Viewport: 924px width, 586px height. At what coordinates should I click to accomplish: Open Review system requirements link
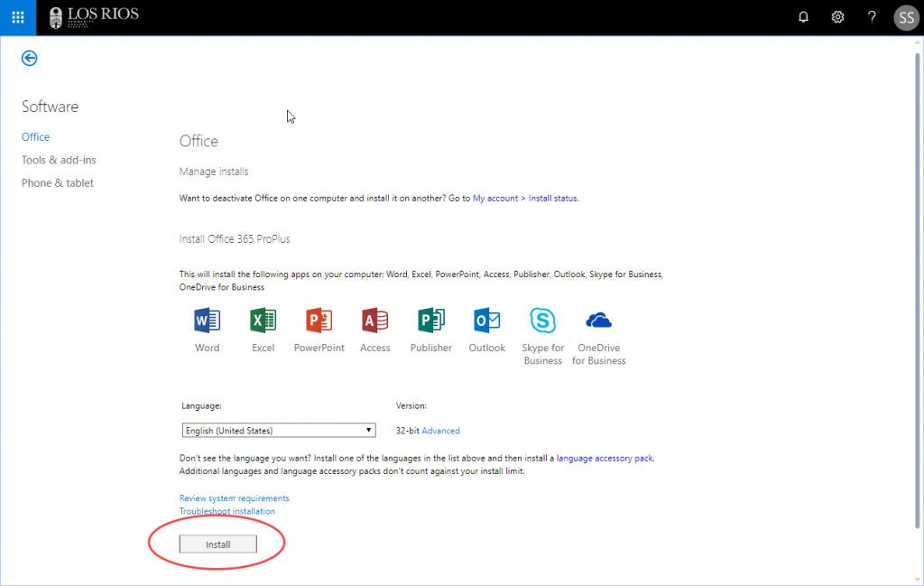(234, 498)
